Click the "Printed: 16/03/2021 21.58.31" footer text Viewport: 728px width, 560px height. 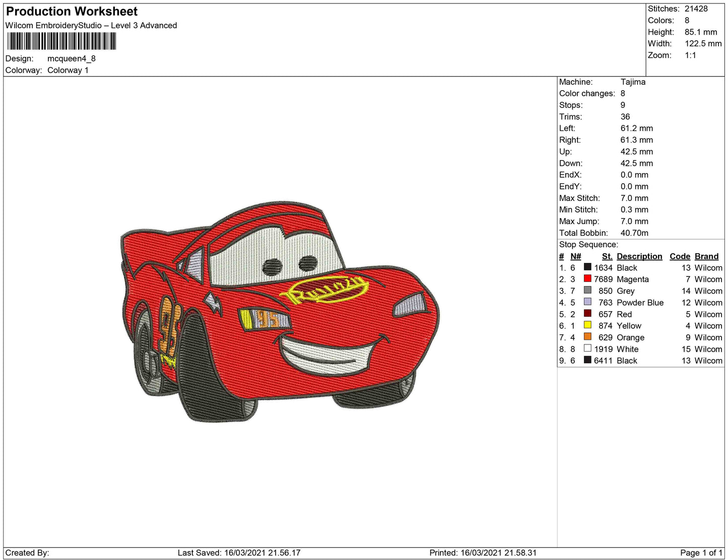coord(483,552)
